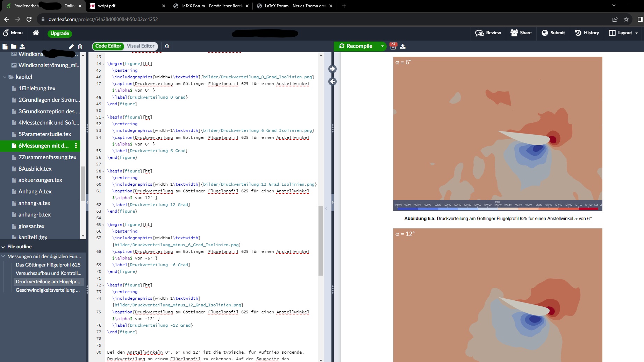The image size is (644, 362).
Task: Open the Overleaf Menu
Action: [x=13, y=33]
